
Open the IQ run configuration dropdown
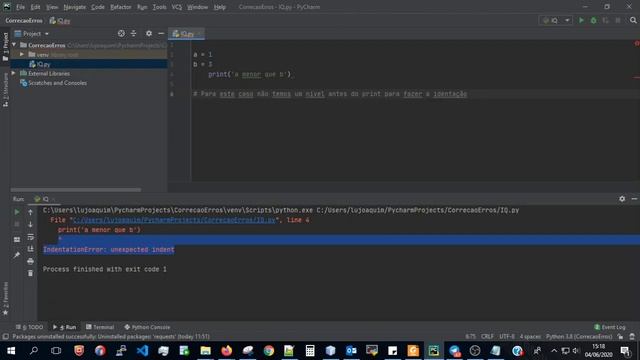click(556, 20)
